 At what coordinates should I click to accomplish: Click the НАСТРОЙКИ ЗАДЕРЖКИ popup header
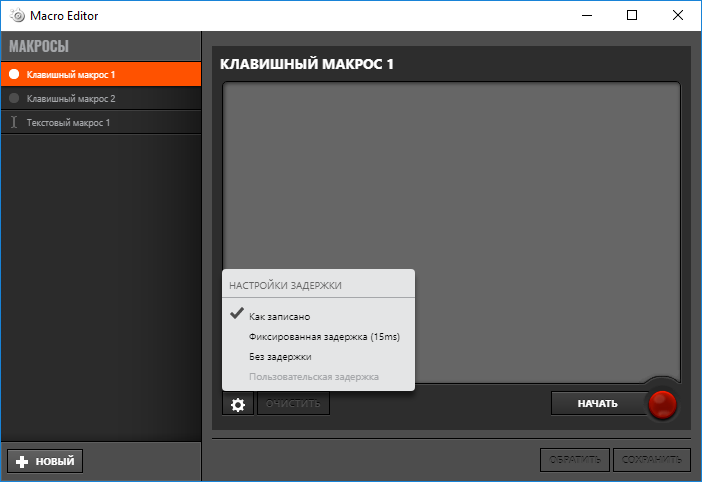[x=285, y=286]
